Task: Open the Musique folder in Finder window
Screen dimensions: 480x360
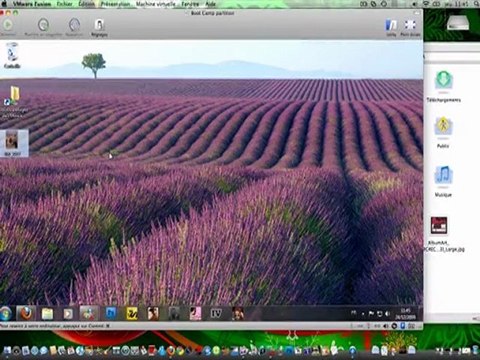Action: 443,181
